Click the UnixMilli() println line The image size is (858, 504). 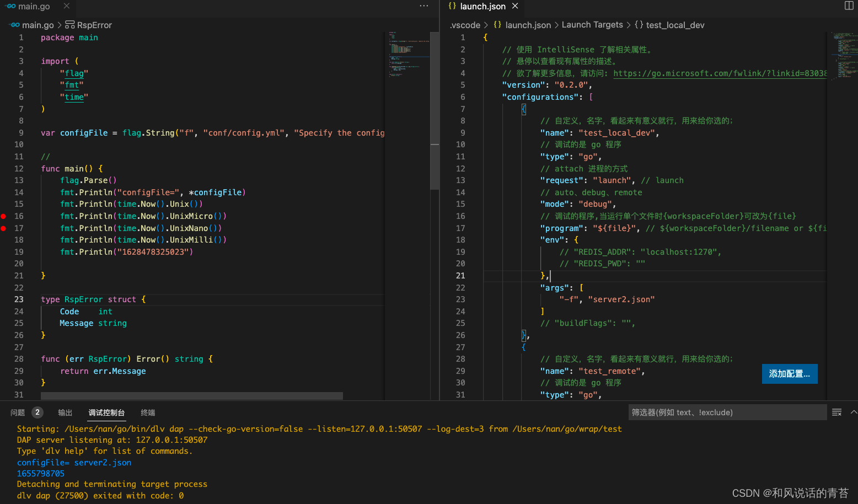pyautogui.click(x=143, y=240)
